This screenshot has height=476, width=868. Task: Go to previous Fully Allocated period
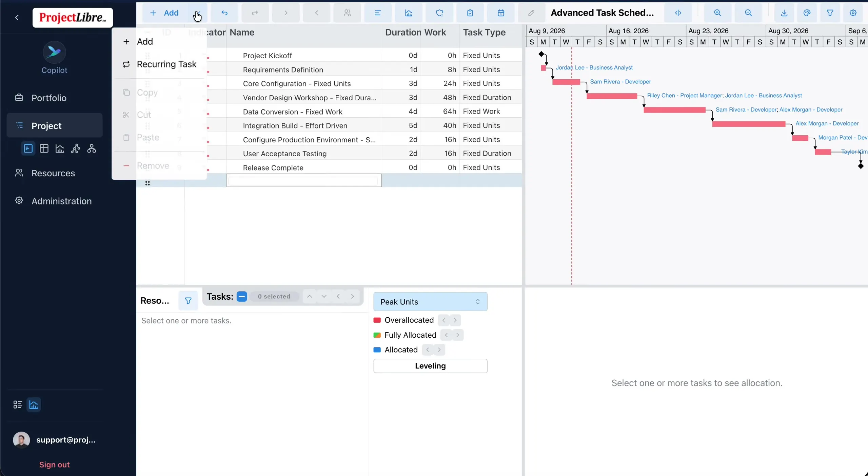coord(446,335)
